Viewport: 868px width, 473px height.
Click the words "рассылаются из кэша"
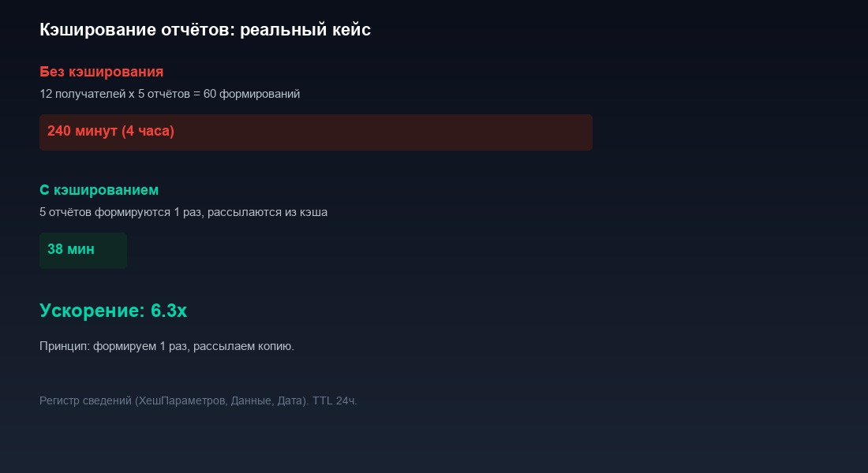(x=268, y=212)
